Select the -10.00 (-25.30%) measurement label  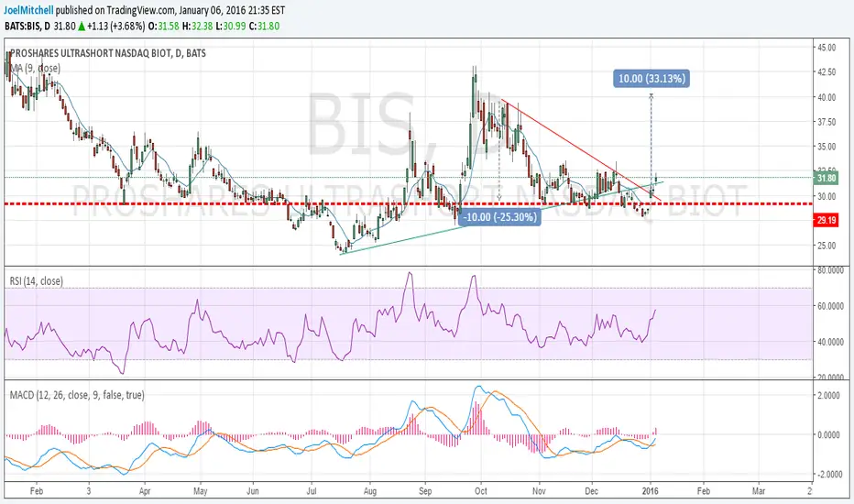coord(500,217)
